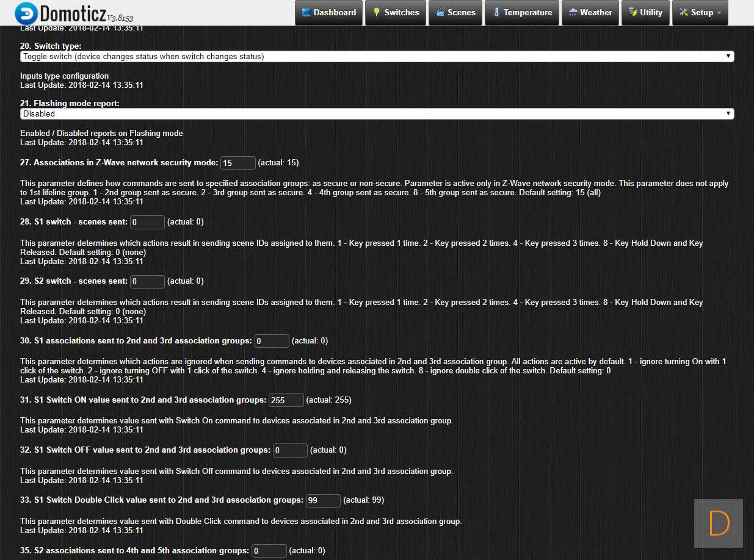Edit parameter 27 Associations security mode field
The image size is (754, 560).
point(238,163)
